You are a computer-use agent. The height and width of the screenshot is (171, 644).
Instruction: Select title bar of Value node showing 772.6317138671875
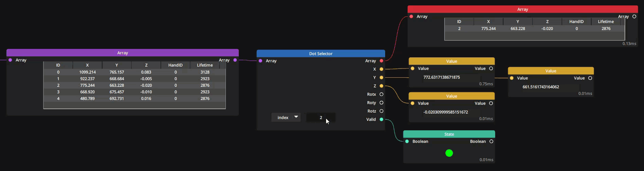[x=451, y=61]
